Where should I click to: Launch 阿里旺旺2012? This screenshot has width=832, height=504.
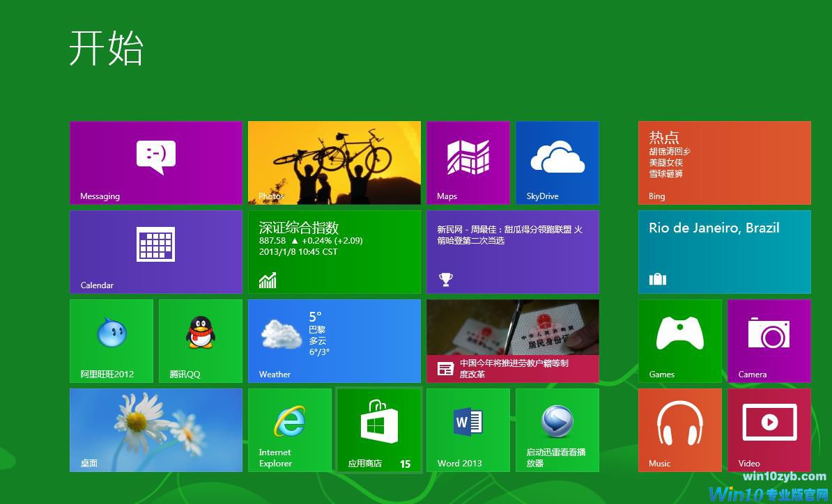click(x=111, y=340)
